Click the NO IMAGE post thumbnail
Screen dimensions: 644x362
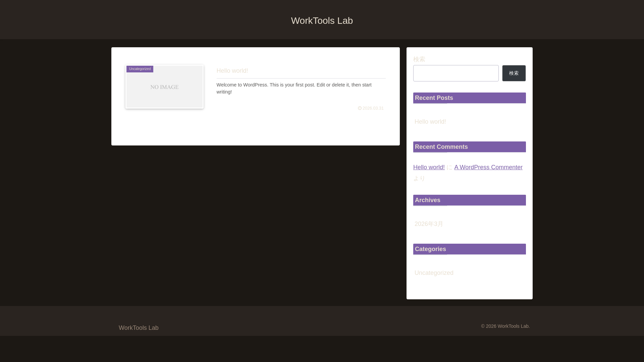[164, 87]
